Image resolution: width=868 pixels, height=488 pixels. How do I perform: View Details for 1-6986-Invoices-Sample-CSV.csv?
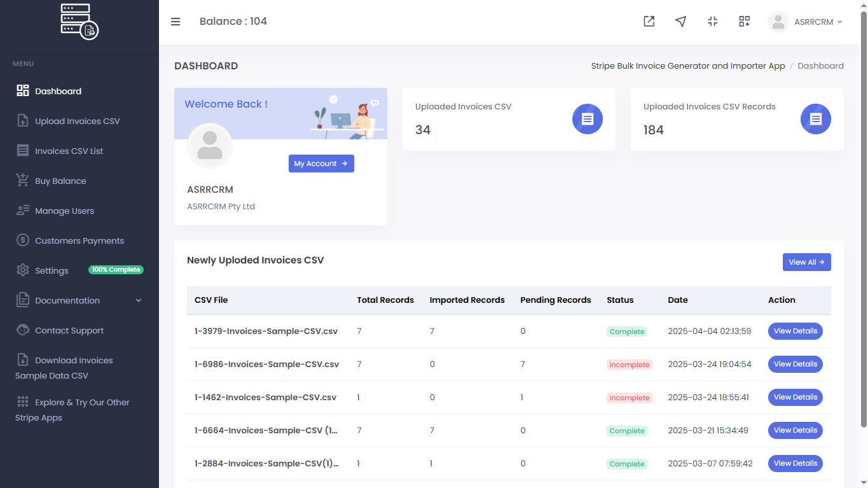coord(795,365)
